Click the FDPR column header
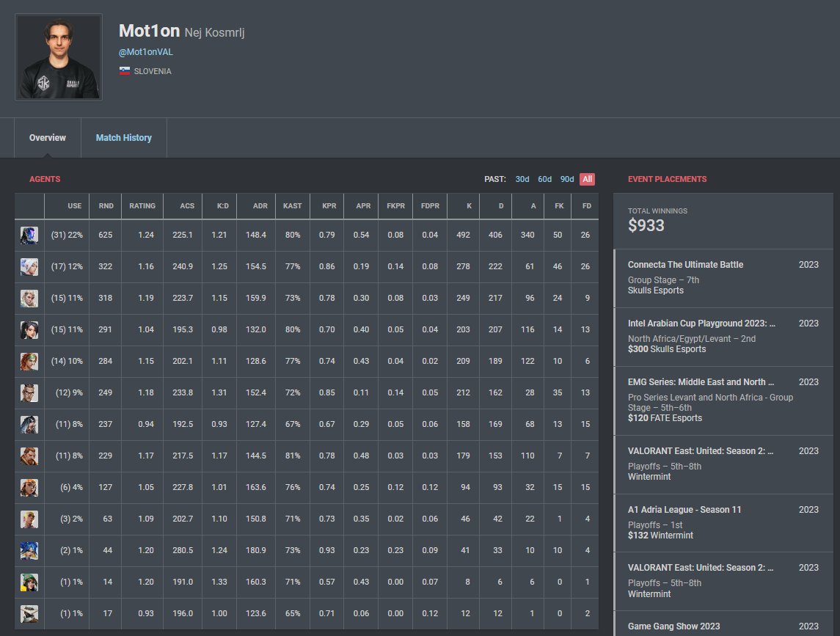The width and height of the screenshot is (840, 636). pos(430,205)
